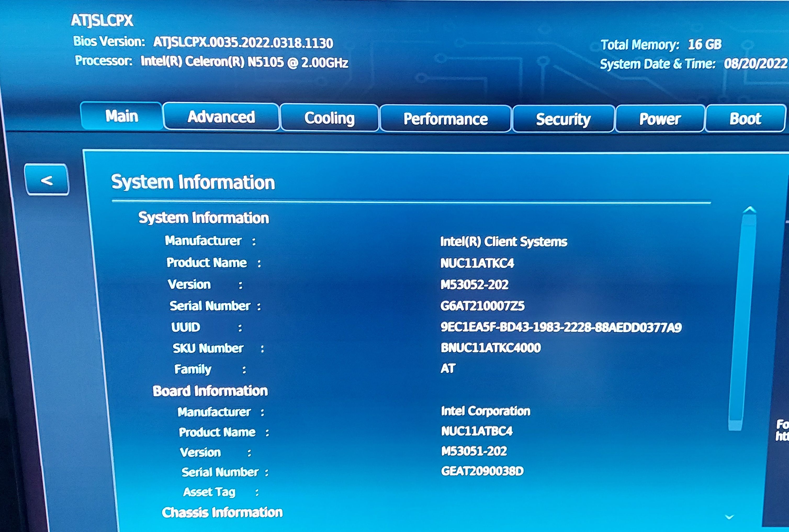Click the system Serial Number G6AT210007Z5
Image resolution: width=789 pixels, height=532 pixels.
[482, 306]
